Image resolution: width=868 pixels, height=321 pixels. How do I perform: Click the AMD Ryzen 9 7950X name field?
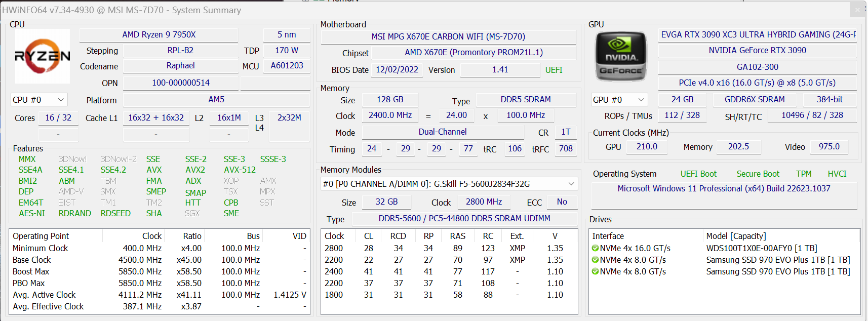tap(159, 35)
